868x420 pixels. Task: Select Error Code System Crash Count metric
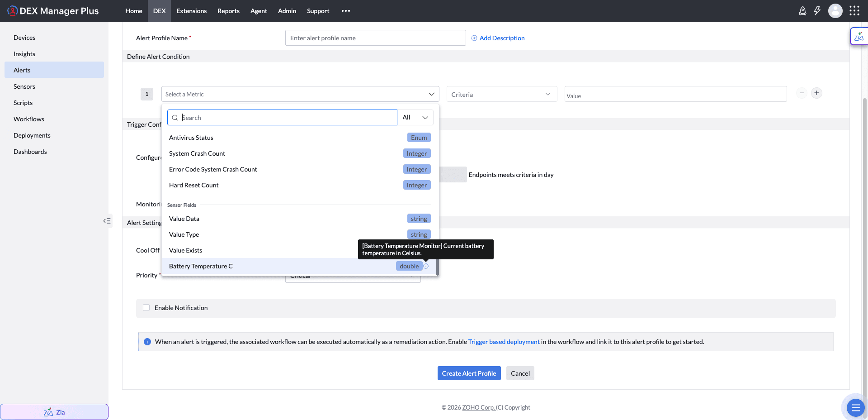[x=299, y=169]
